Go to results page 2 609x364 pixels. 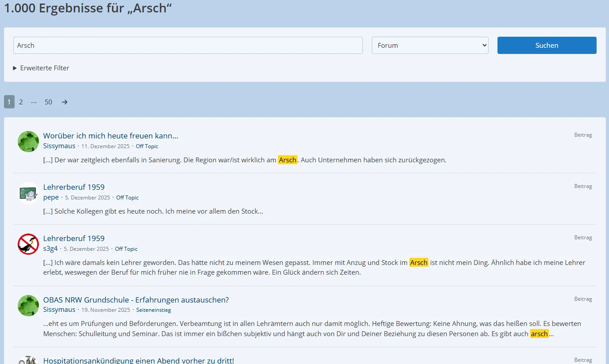(x=21, y=102)
